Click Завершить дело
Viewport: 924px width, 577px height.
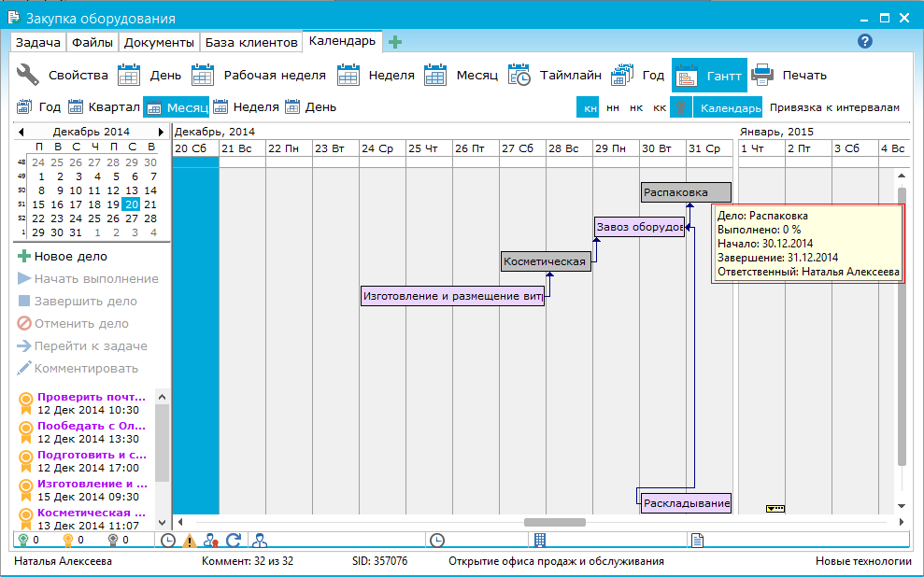click(x=78, y=301)
